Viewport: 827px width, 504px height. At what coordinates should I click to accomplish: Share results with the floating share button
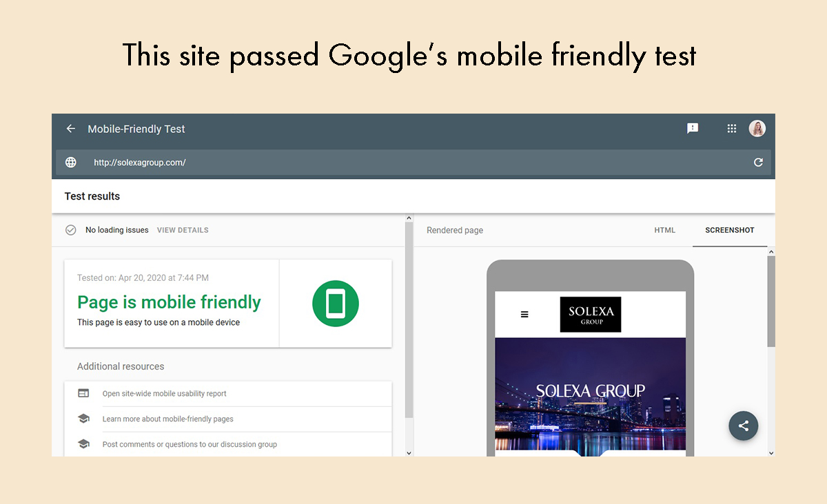[744, 426]
